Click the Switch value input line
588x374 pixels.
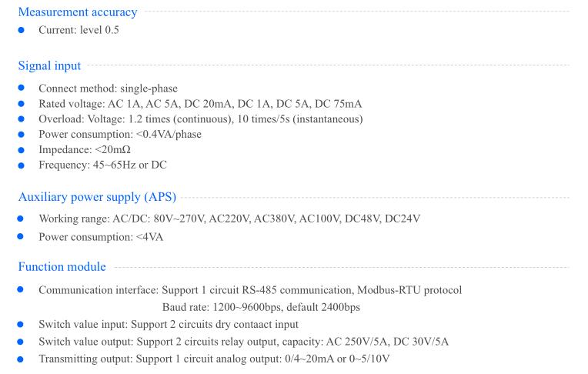point(169,325)
